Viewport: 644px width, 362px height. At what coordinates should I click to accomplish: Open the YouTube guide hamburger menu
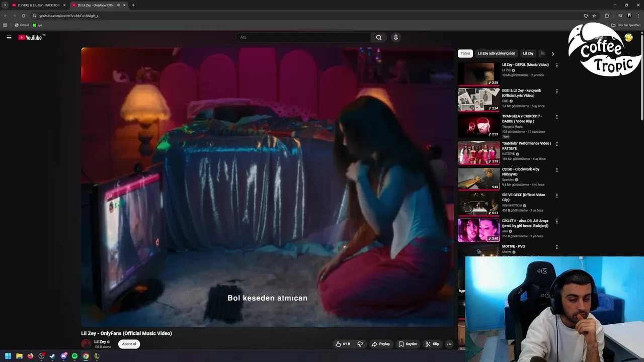[9, 37]
